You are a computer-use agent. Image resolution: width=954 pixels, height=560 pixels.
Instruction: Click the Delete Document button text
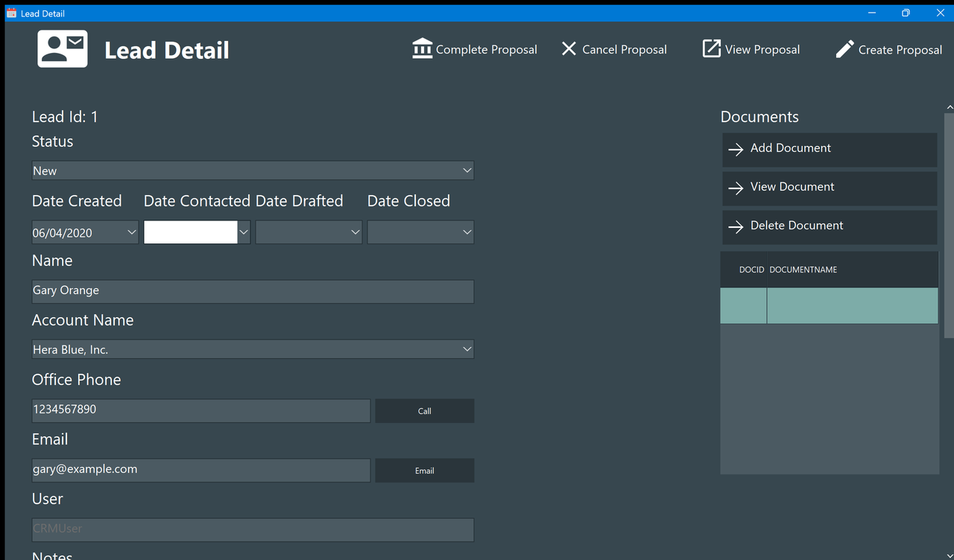click(x=797, y=225)
